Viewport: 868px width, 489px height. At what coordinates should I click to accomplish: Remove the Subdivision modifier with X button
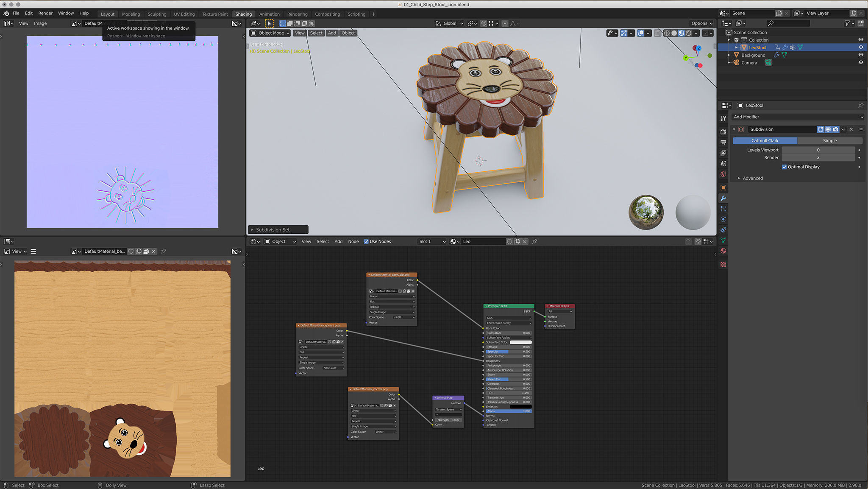point(851,129)
